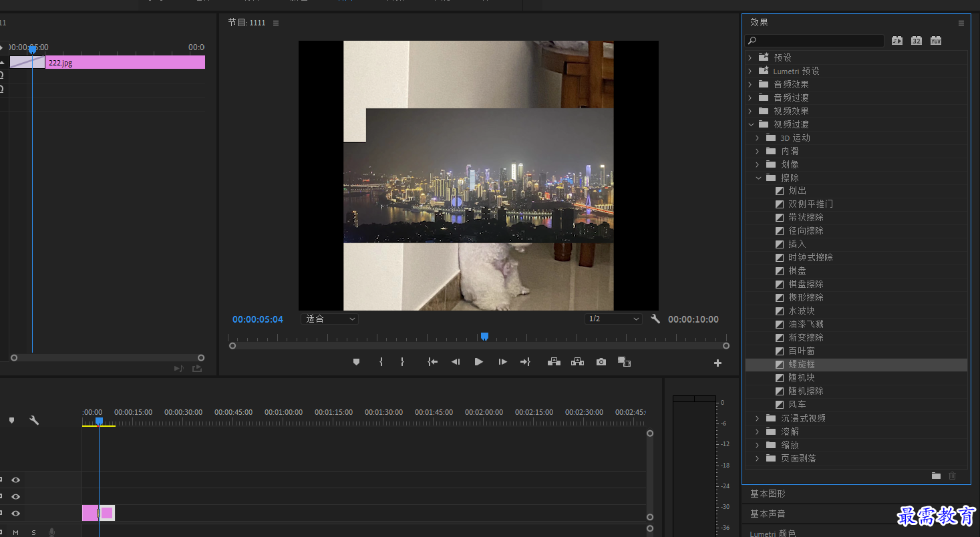
Task: Click Program Monitor playhead marker
Action: pos(484,336)
